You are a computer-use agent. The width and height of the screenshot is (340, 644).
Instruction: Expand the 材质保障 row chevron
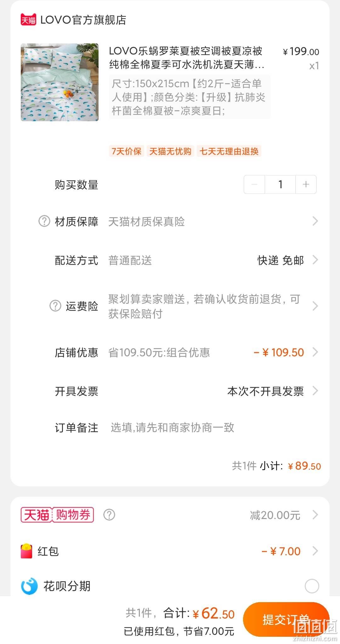tap(315, 221)
